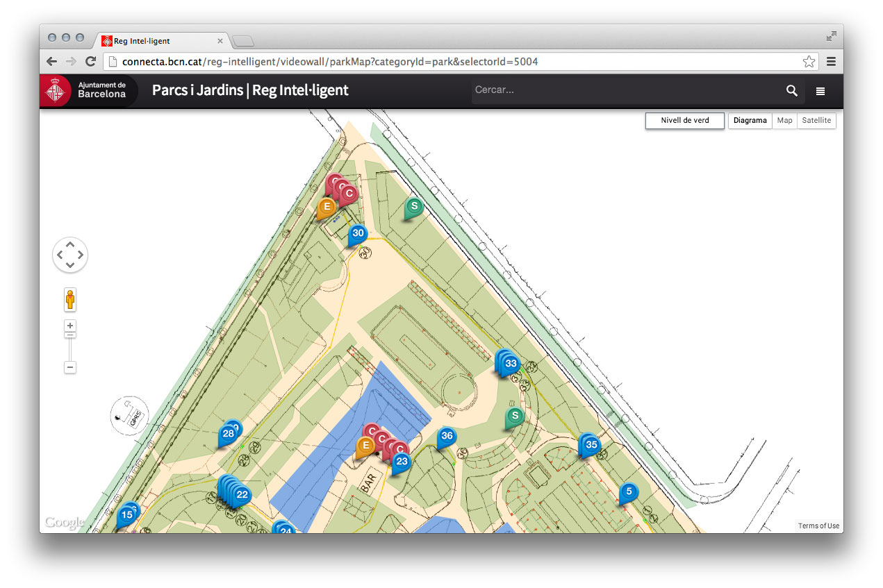Click the search magnifier icon
The width and height of the screenshot is (883, 588).
coord(791,91)
